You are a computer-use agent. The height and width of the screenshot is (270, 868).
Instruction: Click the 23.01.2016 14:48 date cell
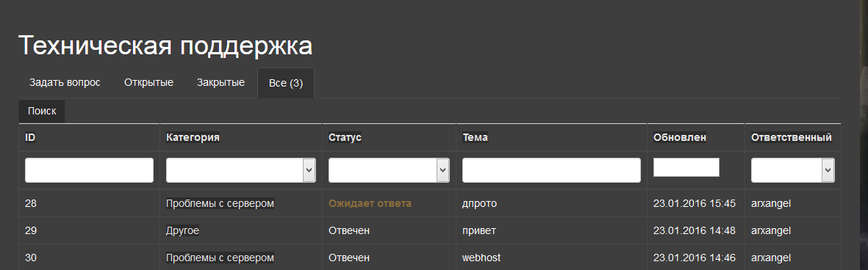(x=694, y=230)
